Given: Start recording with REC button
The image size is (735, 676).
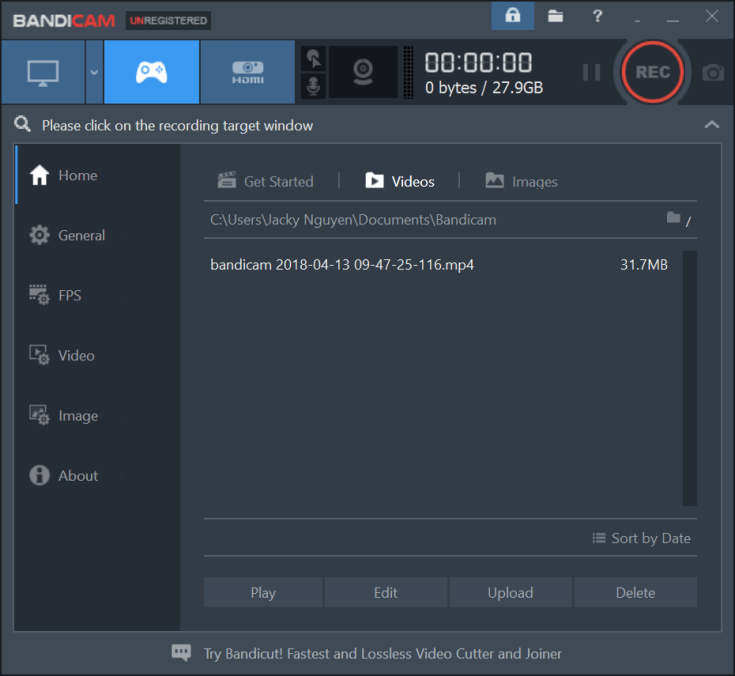Looking at the screenshot, I should (x=652, y=72).
